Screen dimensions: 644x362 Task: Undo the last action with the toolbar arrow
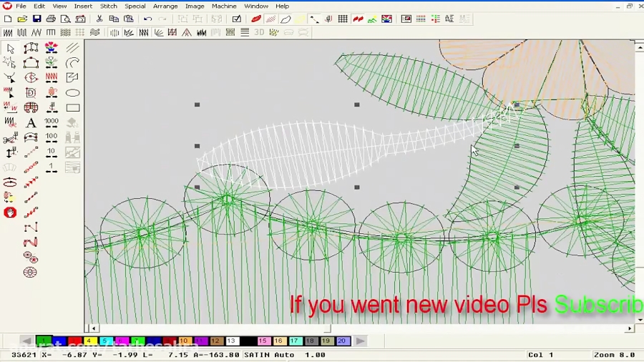pos(147,19)
